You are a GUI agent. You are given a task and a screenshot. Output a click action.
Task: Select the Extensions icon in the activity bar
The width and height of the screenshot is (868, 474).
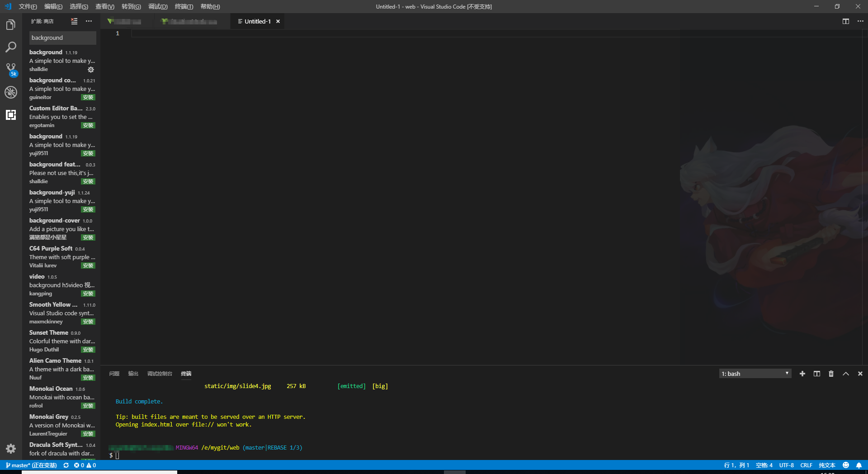point(11,115)
